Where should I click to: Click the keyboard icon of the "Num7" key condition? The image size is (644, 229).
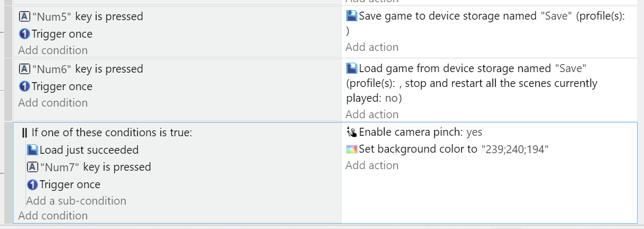click(x=32, y=167)
